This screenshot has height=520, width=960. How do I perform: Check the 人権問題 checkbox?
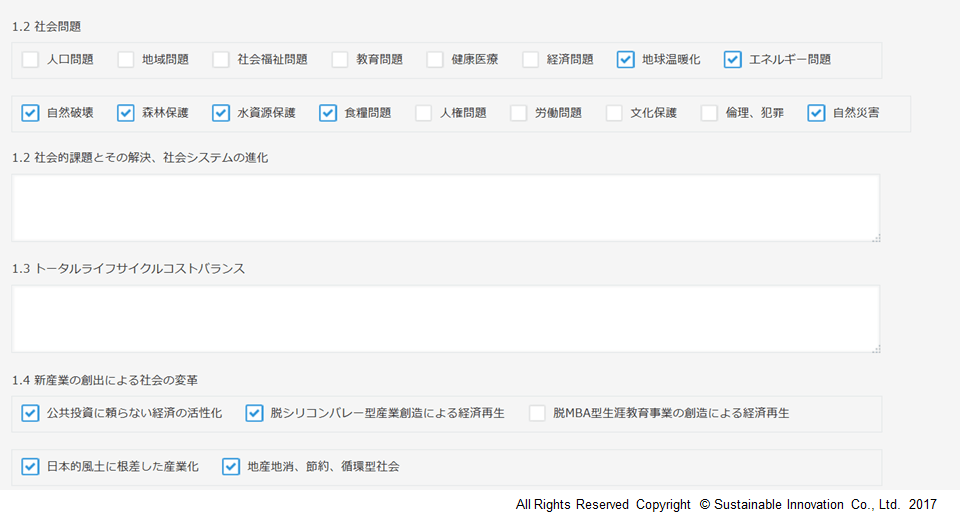(x=424, y=113)
